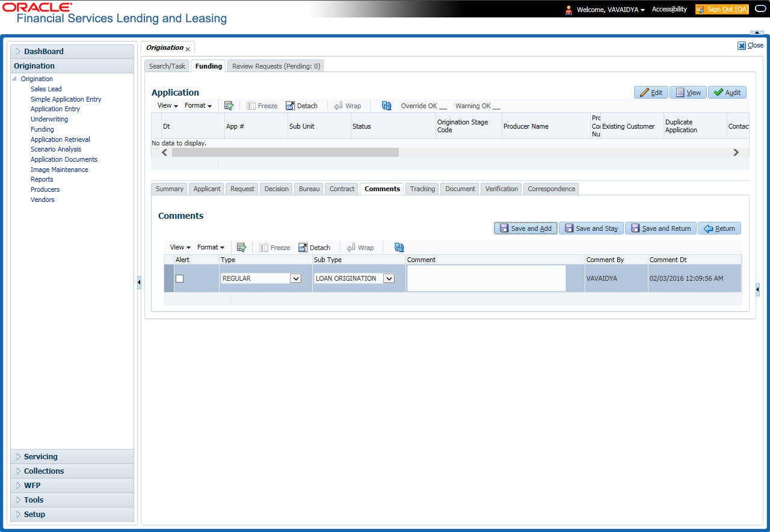Click the Return button
This screenshot has width=770, height=532.
click(x=719, y=228)
